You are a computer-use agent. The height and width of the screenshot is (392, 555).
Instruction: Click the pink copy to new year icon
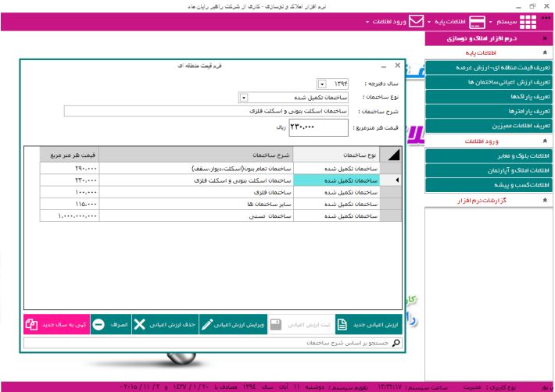31,324
